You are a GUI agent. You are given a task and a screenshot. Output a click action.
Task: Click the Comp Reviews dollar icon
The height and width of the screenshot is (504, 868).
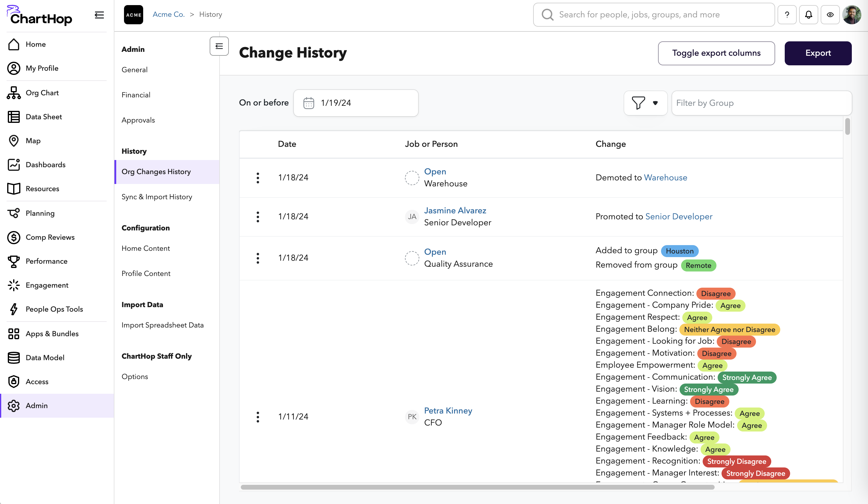point(14,237)
